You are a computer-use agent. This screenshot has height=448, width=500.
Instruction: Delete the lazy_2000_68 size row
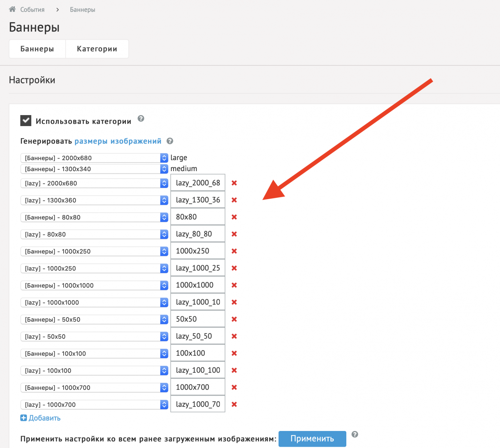click(234, 183)
